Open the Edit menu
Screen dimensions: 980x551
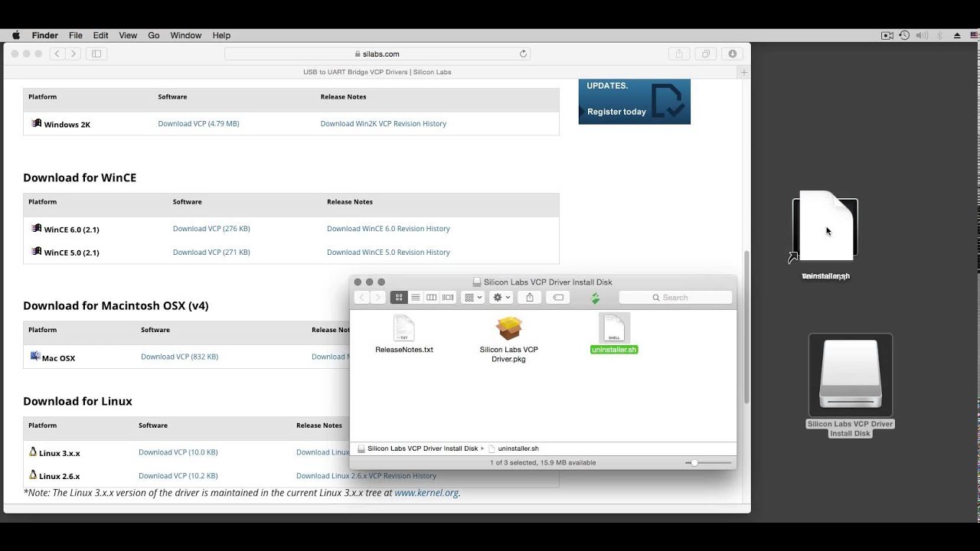[101, 35]
